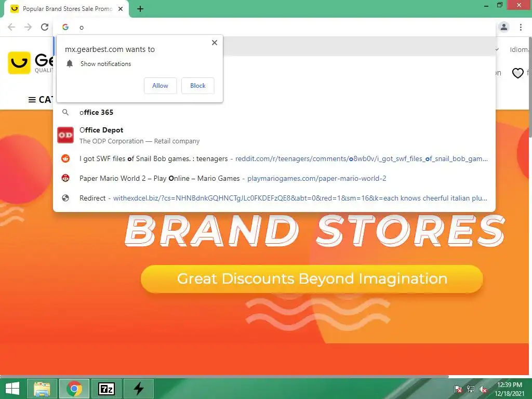
Task: Click the Google icon in the address bar
Action: click(65, 27)
